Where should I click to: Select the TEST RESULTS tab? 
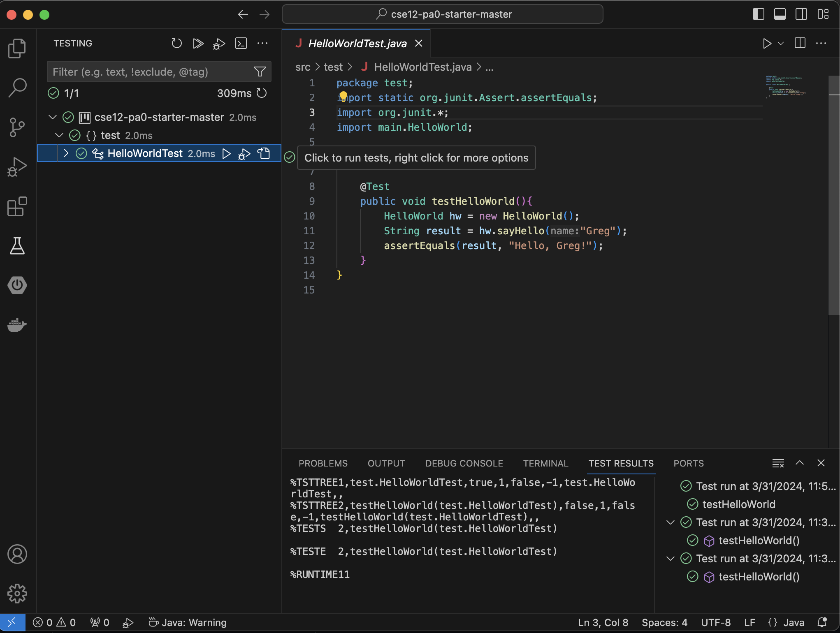(x=621, y=463)
